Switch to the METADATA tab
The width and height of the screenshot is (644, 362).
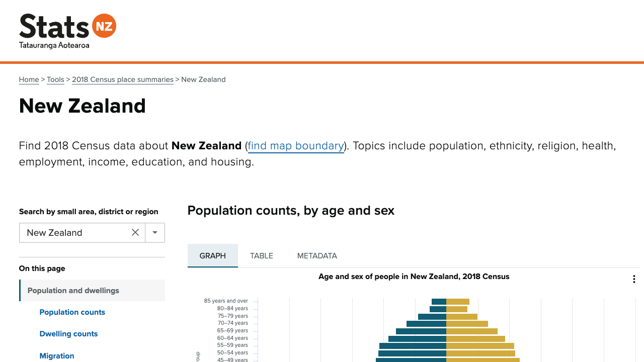coord(317,256)
